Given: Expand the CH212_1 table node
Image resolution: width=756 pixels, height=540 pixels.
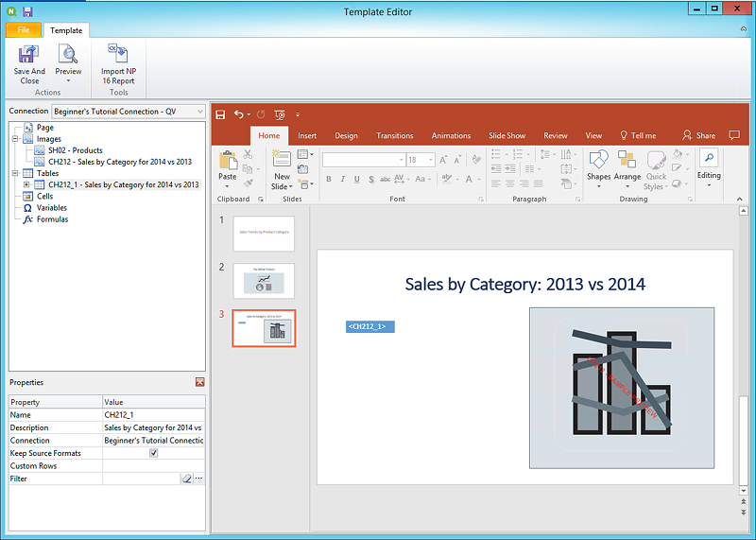Looking at the screenshot, I should pos(26,185).
